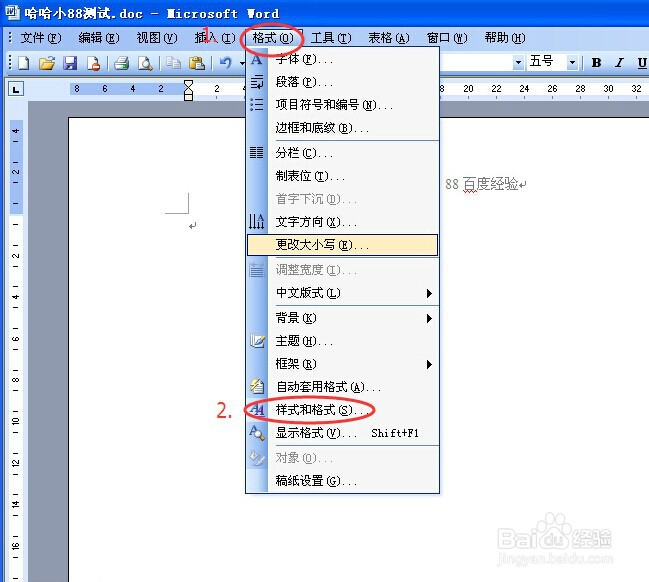Image resolution: width=649 pixels, height=582 pixels.
Task: Click the bullets icon beside 项目符号和编号
Action: click(x=257, y=104)
